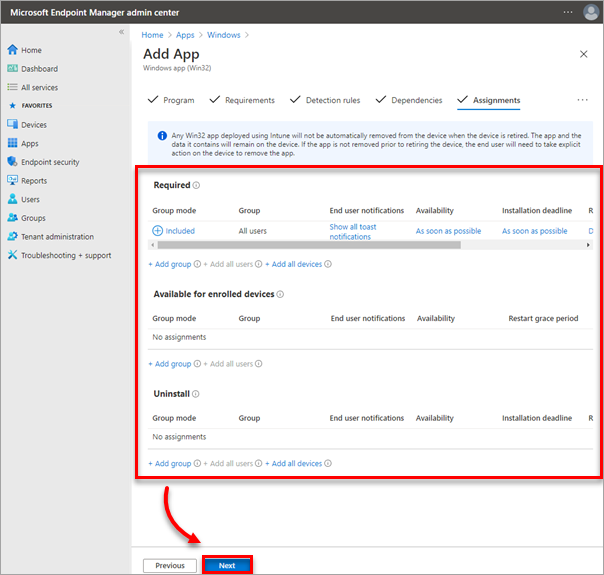The height and width of the screenshot is (575, 604).
Task: Click the Home icon in sidebar
Action: pyautogui.click(x=13, y=50)
